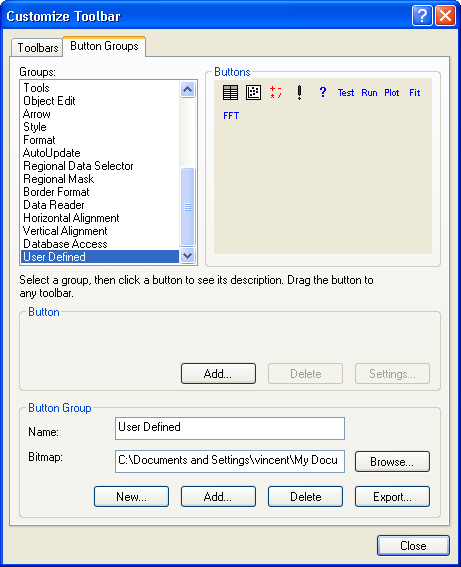Select the Button Groups tab
The image size is (461, 567).
[x=104, y=46]
